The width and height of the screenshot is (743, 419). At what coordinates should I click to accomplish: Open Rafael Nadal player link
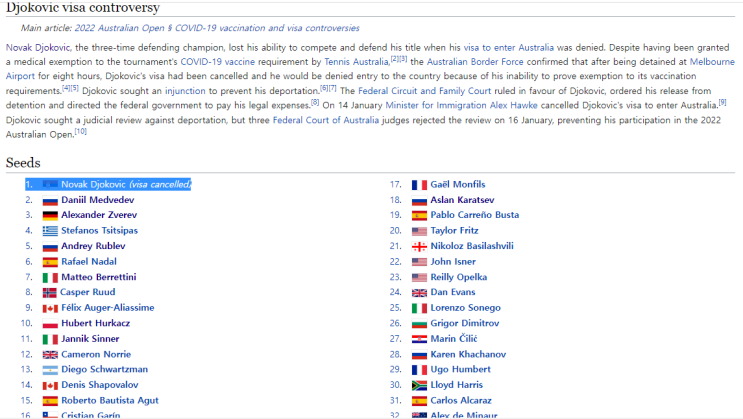(89, 262)
